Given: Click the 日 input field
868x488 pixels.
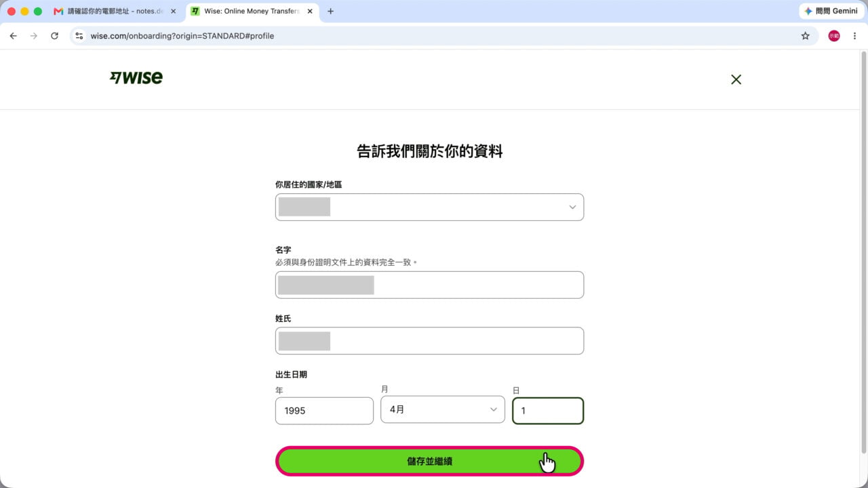Looking at the screenshot, I should 548,411.
